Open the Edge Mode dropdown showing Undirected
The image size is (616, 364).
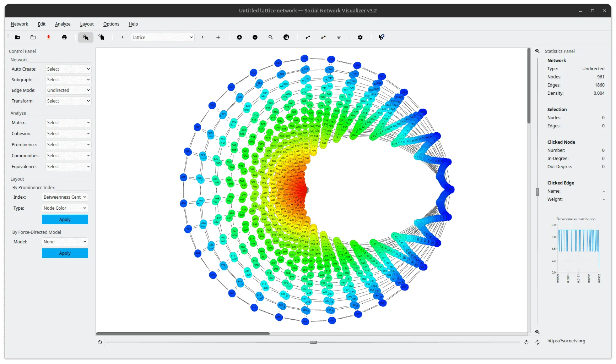pyautogui.click(x=68, y=90)
